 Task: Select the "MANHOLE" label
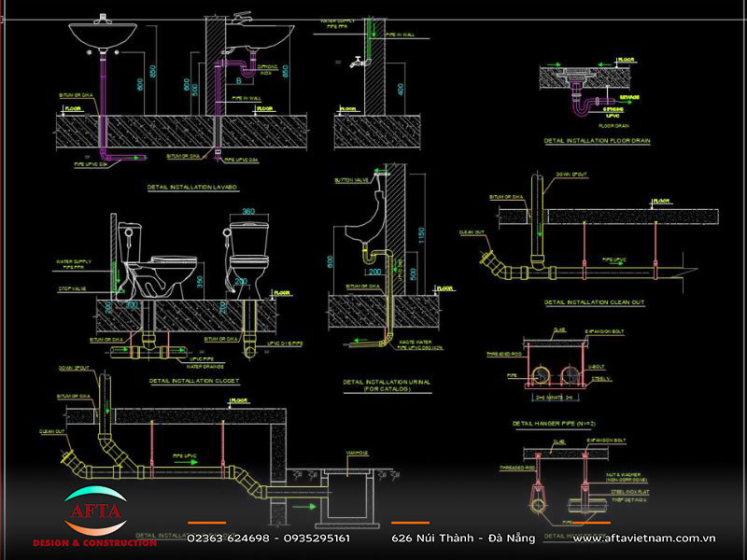357,453
